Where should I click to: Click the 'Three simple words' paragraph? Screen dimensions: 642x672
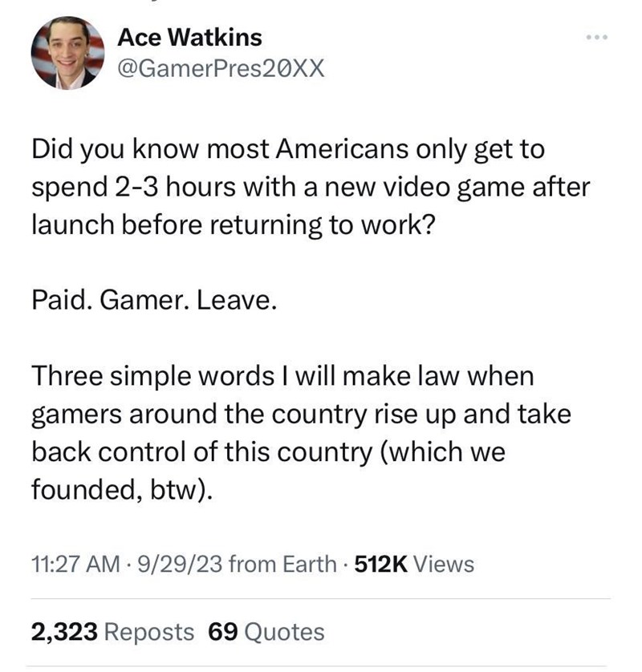pyautogui.click(x=301, y=433)
